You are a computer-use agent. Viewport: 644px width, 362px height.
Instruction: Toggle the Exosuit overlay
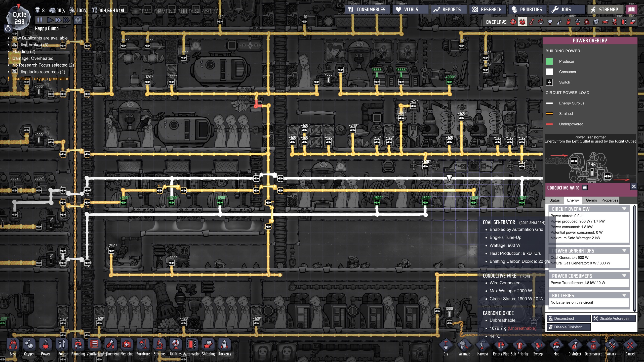tap(614, 22)
